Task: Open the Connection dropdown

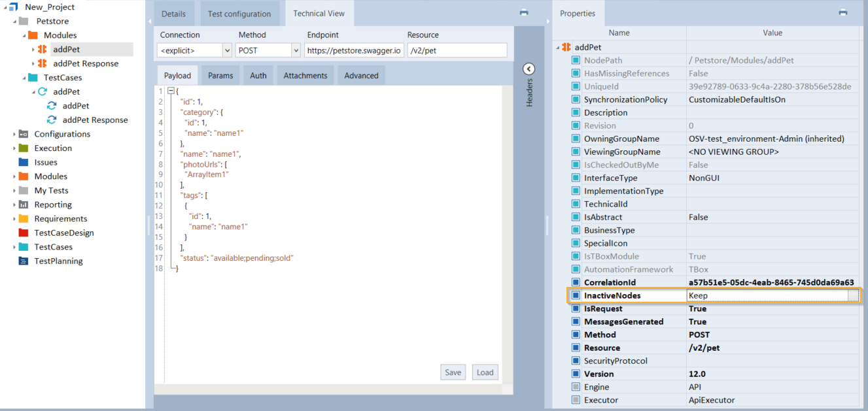Action: 227,50
